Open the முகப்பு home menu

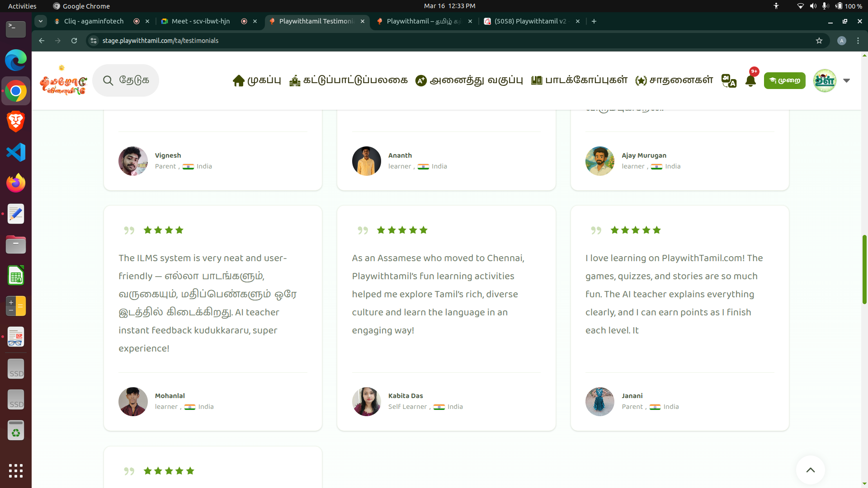(x=257, y=80)
